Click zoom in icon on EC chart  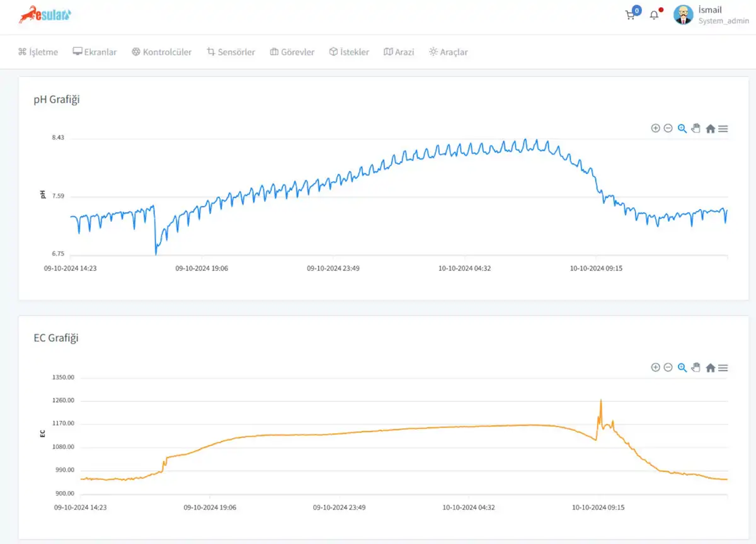pos(655,368)
